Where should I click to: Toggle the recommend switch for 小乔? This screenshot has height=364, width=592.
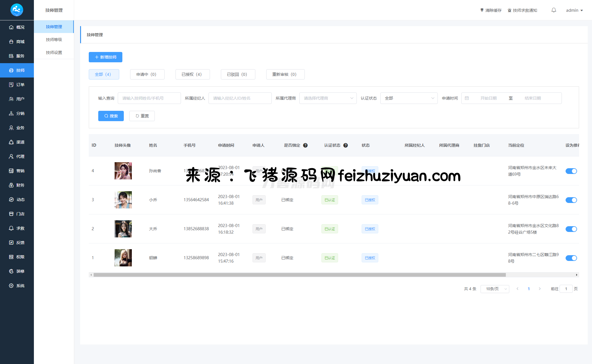[571, 200]
